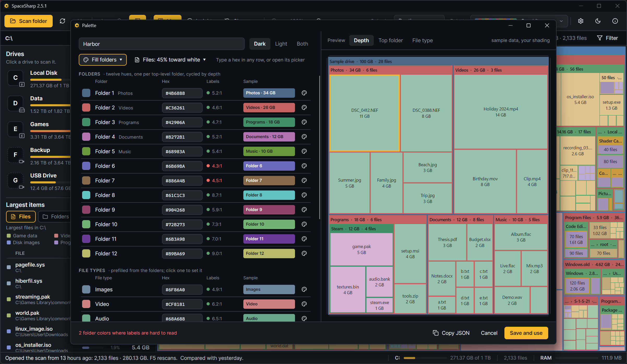Show largest Files list
Viewport: 627px width, 364px height.
(x=21, y=217)
